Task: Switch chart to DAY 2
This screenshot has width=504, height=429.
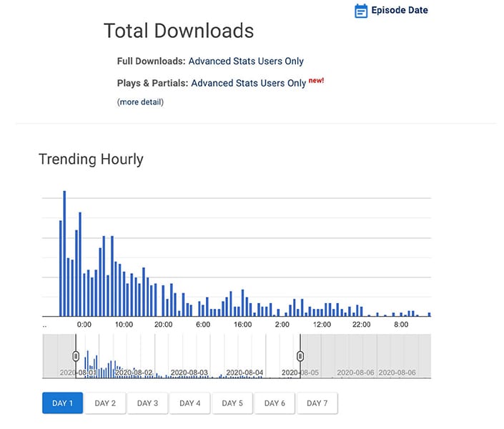Action: tap(105, 403)
